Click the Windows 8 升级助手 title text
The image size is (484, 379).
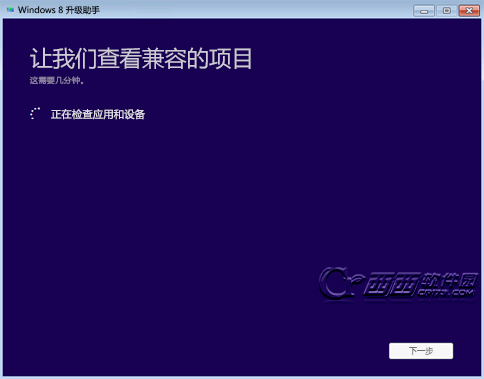(59, 10)
